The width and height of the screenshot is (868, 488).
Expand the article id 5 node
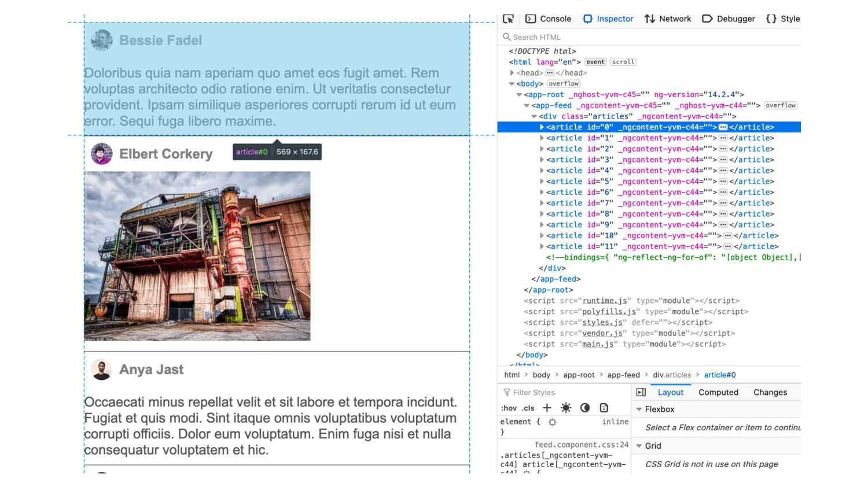pos(542,182)
